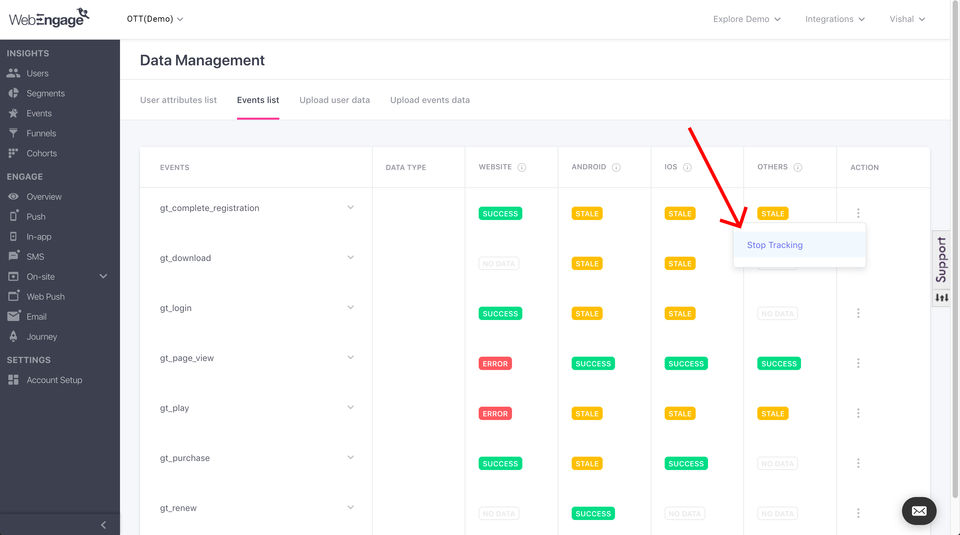Open the three-dot action menu for gt_login
This screenshot has height=535, width=960.
tap(858, 313)
